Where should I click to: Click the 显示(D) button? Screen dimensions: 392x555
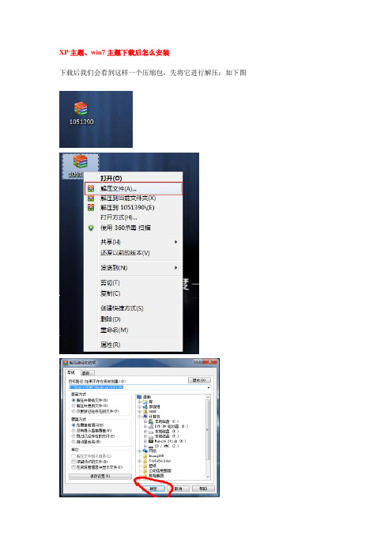(199, 380)
